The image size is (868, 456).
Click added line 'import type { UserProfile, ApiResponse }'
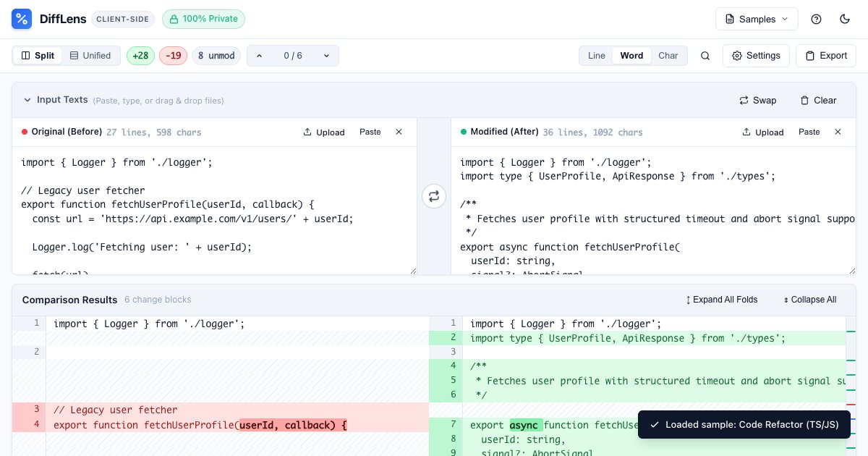coord(628,338)
